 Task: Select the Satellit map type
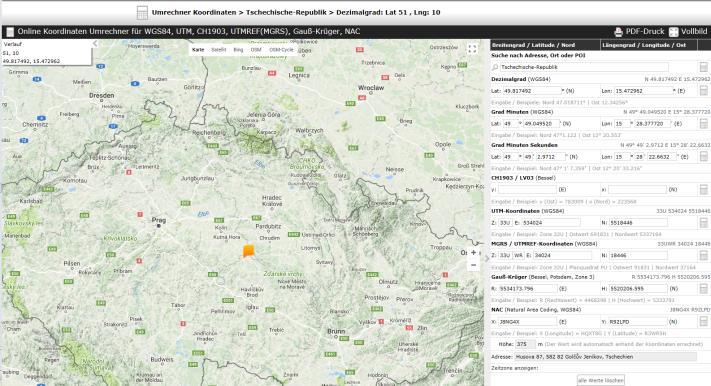point(219,50)
